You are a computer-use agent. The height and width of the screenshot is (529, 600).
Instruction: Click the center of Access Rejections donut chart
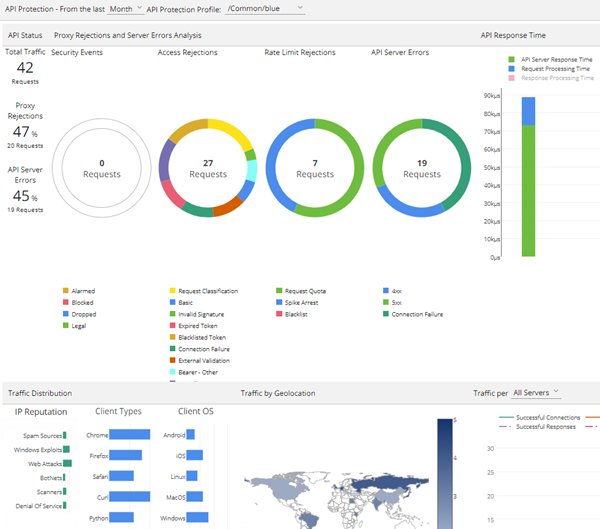(x=208, y=168)
